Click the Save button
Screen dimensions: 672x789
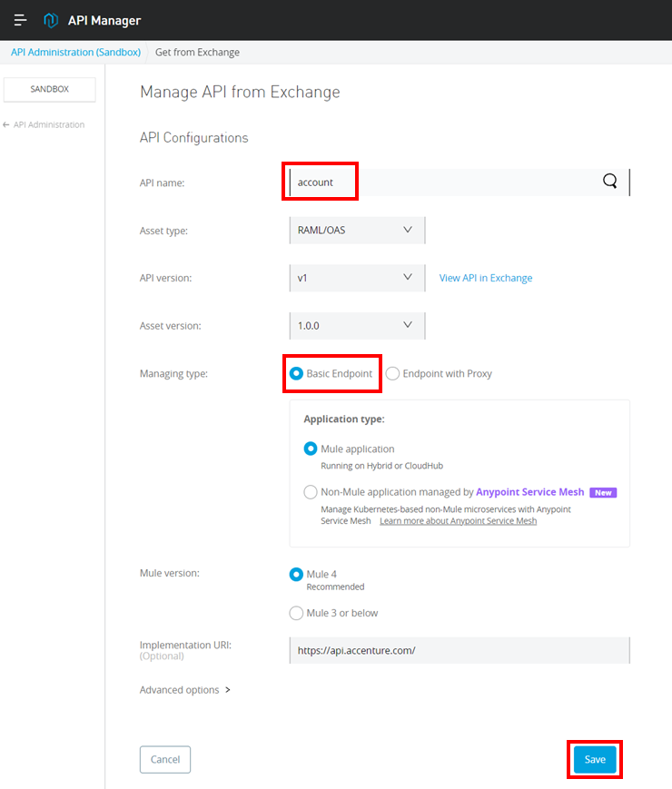(x=595, y=759)
